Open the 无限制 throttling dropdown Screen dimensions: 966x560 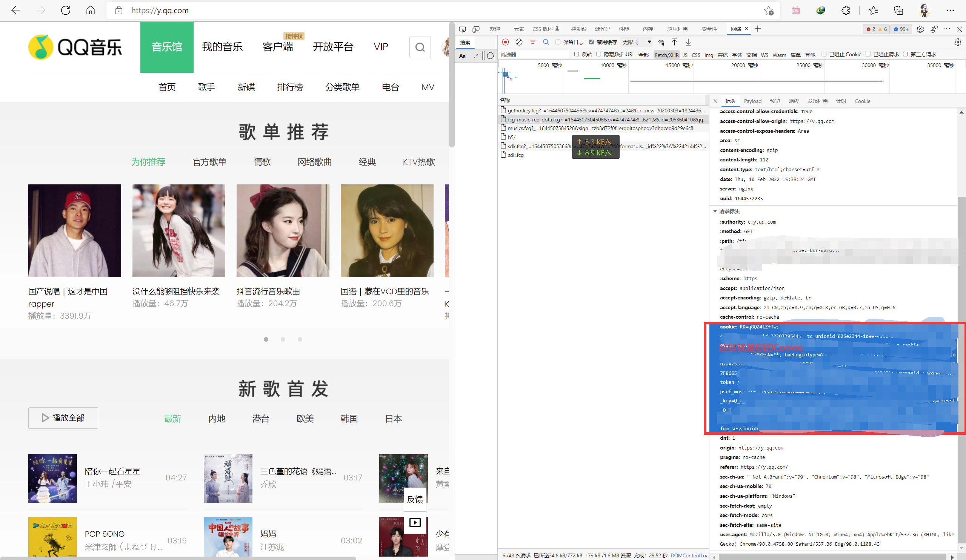click(637, 42)
